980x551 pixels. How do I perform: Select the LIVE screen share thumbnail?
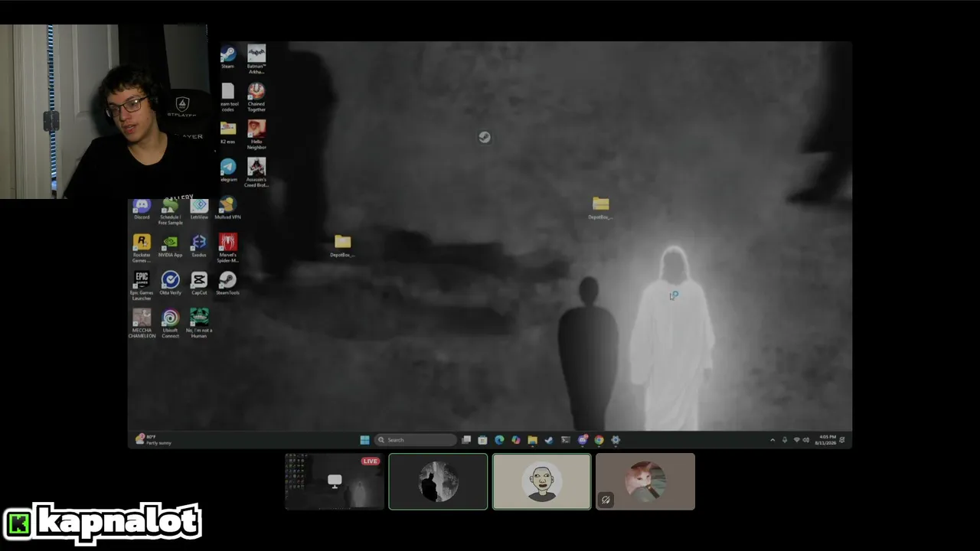[x=335, y=481]
